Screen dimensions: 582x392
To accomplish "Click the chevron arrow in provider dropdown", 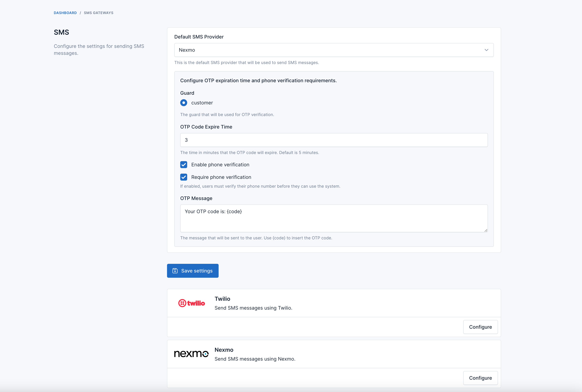I will point(486,50).
